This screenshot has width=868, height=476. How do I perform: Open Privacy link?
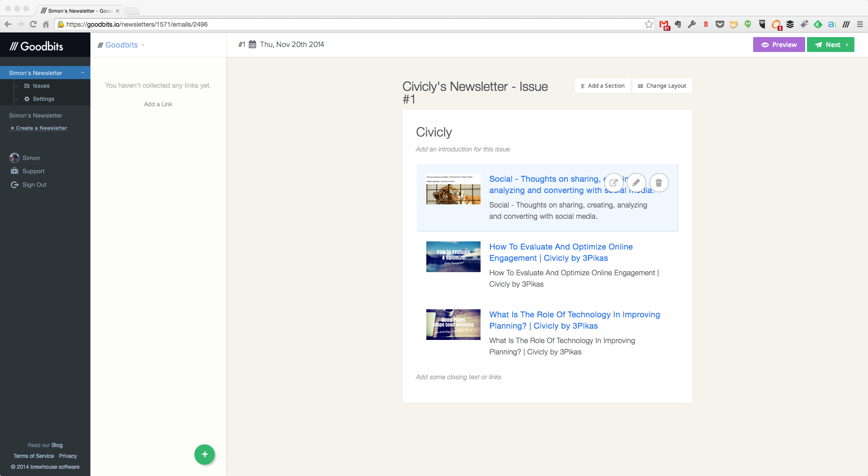(x=68, y=456)
